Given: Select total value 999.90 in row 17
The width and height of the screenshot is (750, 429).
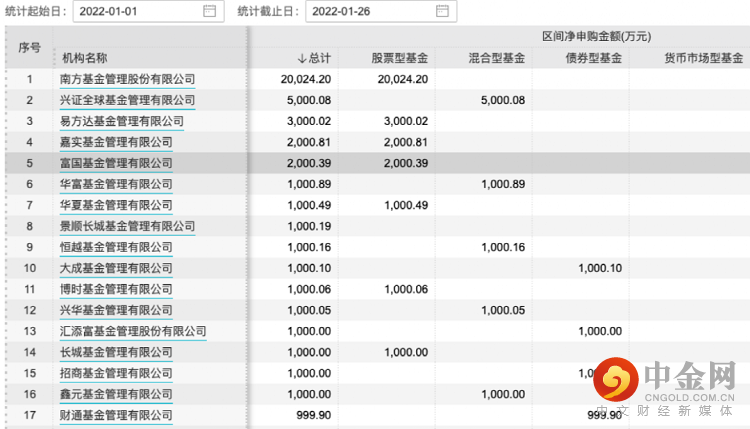Looking at the screenshot, I should point(313,416).
